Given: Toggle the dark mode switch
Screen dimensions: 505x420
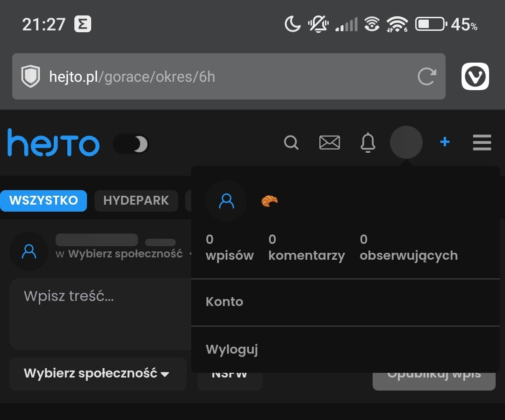Looking at the screenshot, I should [x=131, y=144].
